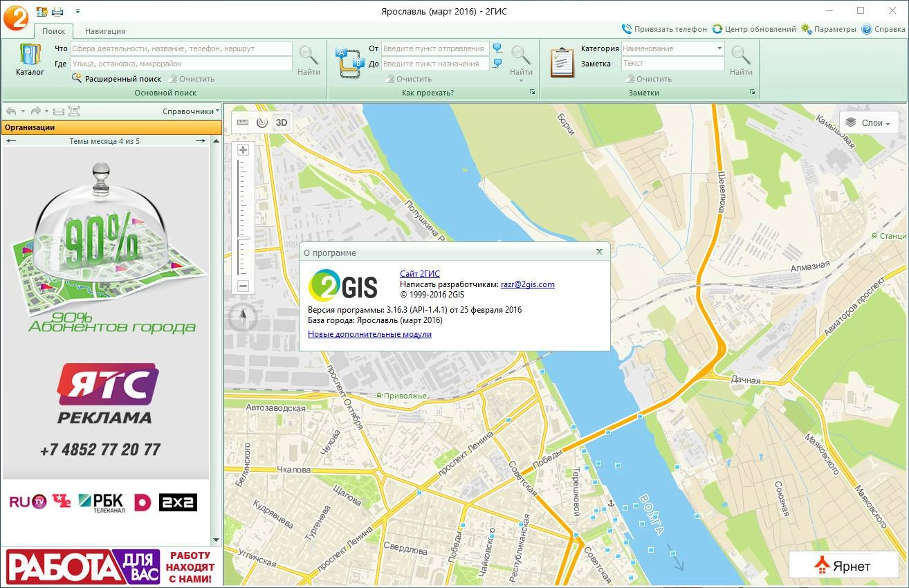Click Найти magnifier in Основной поиск group

point(309,60)
